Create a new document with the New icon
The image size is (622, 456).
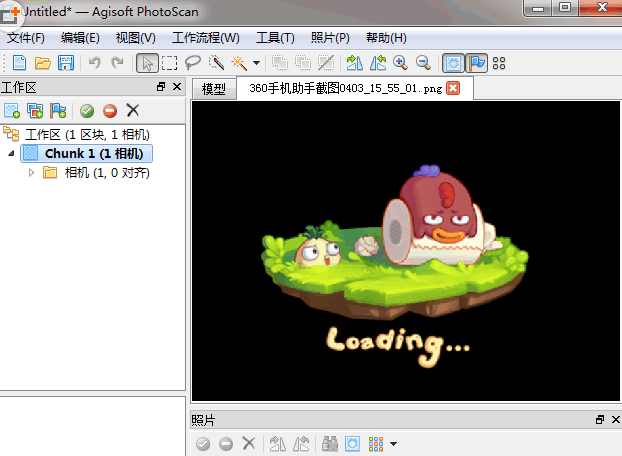[x=19, y=63]
